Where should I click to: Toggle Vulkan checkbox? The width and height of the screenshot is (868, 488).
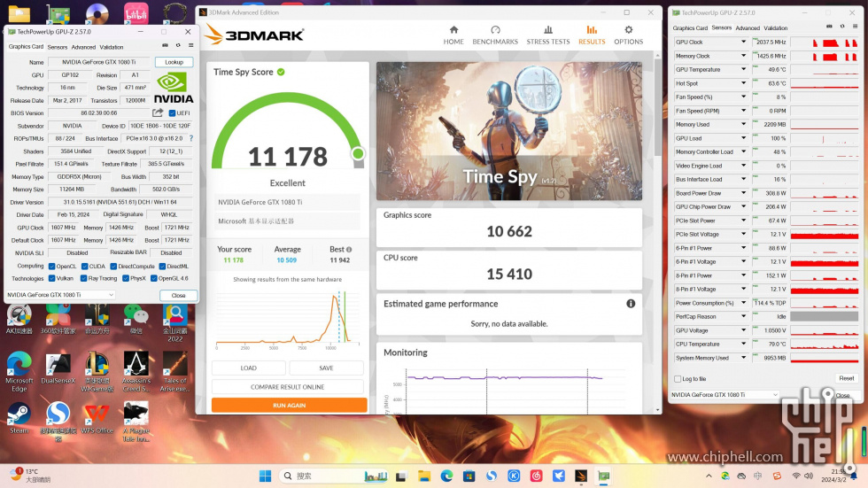pyautogui.click(x=51, y=278)
